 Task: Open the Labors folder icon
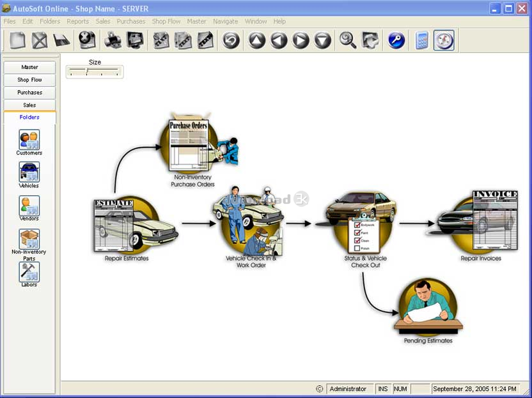(29, 272)
